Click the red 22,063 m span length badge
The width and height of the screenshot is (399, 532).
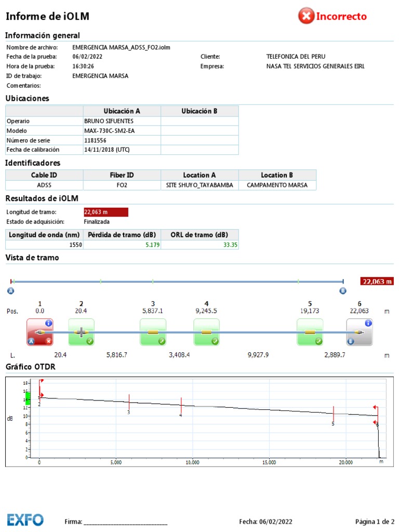pyautogui.click(x=377, y=281)
